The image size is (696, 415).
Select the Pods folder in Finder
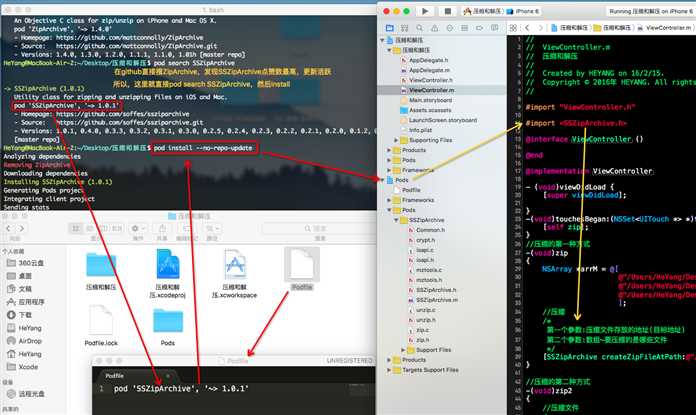tap(168, 328)
